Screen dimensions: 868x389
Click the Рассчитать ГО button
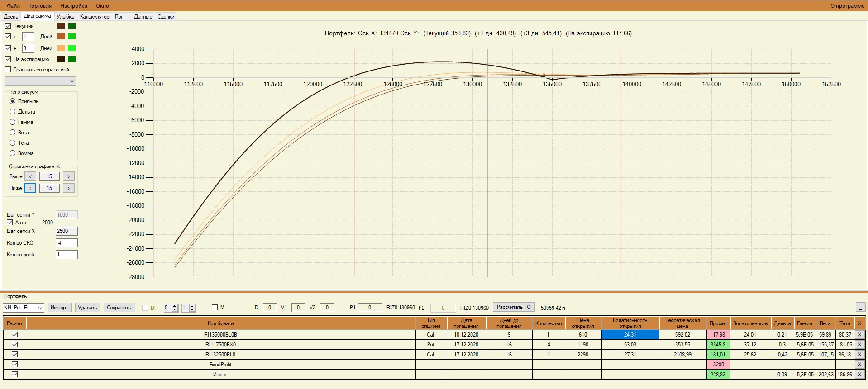514,307
